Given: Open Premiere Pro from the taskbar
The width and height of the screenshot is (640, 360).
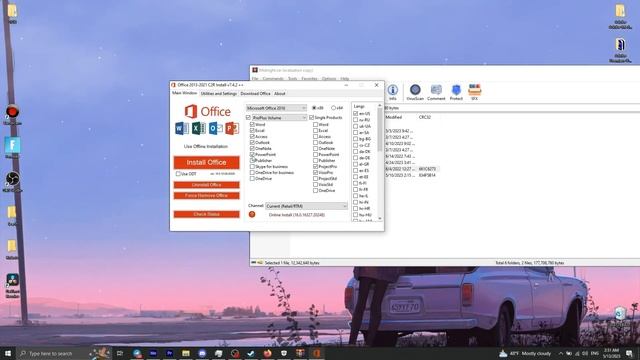Looking at the screenshot, I should pyautogui.click(x=169, y=353).
